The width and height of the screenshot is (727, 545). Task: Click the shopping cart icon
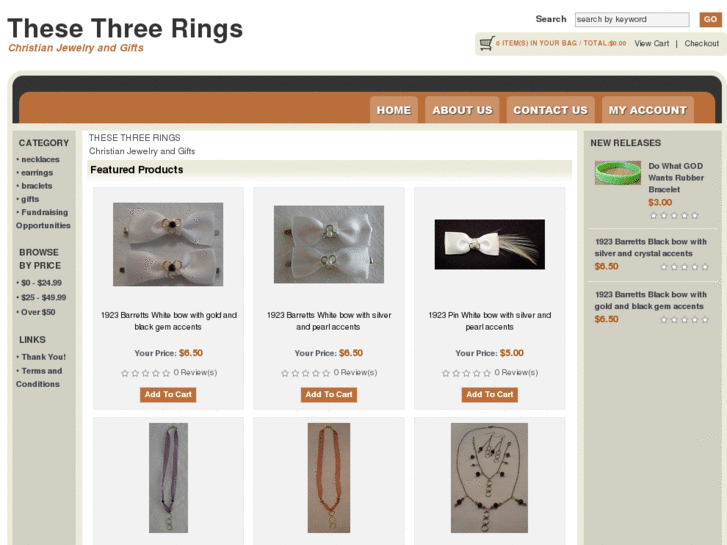[x=486, y=43]
